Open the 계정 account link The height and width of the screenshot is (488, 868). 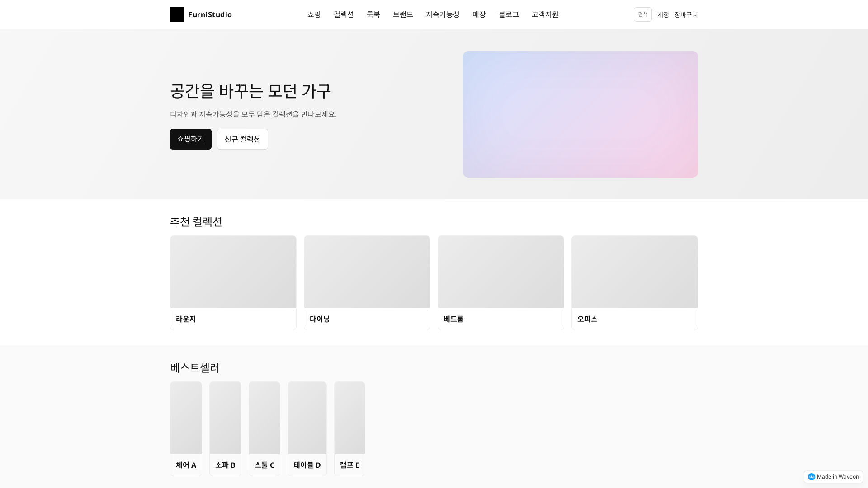tap(663, 14)
